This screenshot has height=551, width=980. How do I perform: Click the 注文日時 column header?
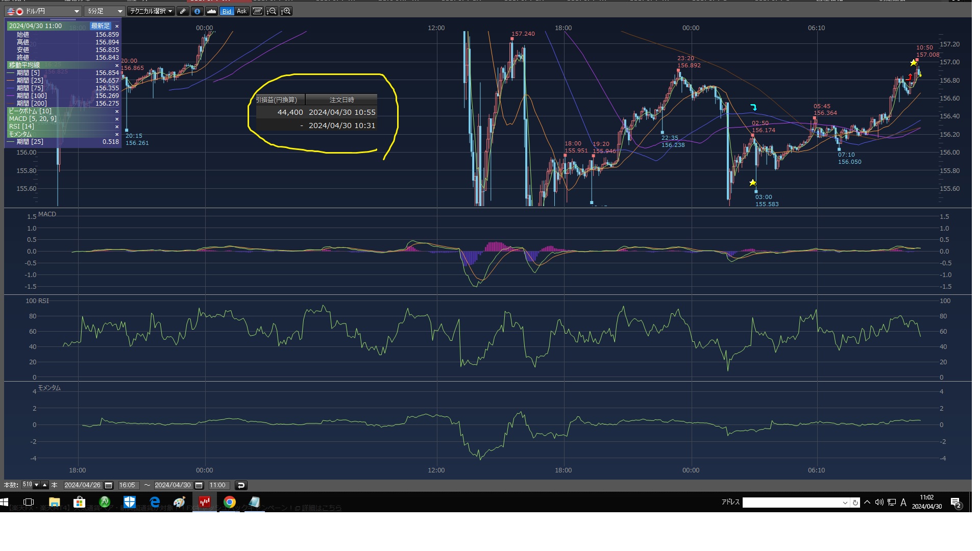[341, 100]
